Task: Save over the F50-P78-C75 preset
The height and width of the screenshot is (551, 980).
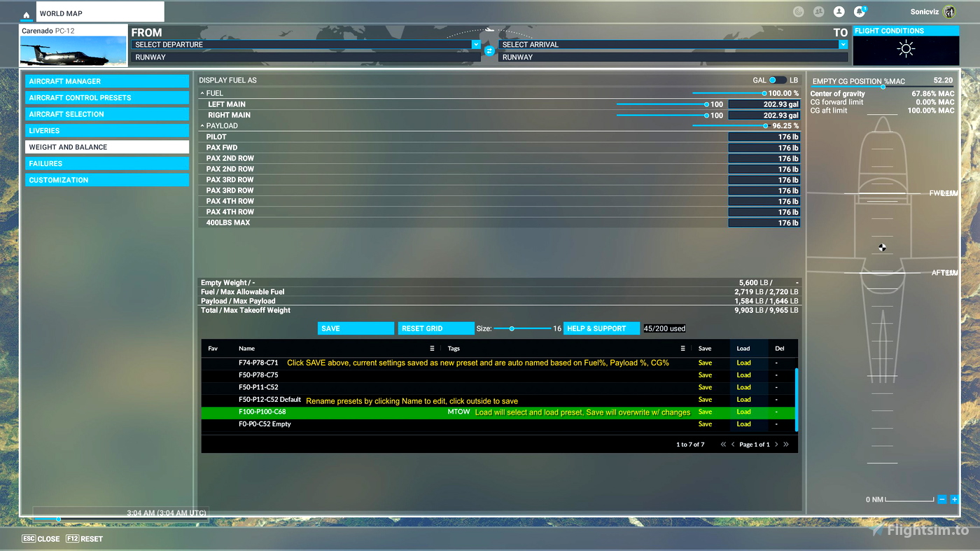Action: click(705, 375)
